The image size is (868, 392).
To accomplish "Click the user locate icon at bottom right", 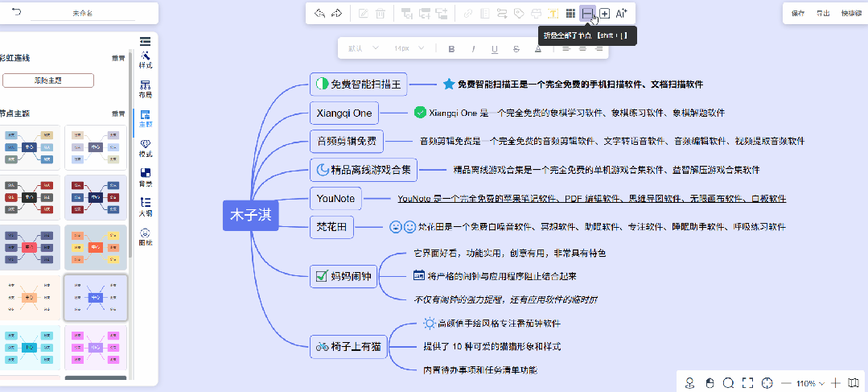I will point(689,382).
